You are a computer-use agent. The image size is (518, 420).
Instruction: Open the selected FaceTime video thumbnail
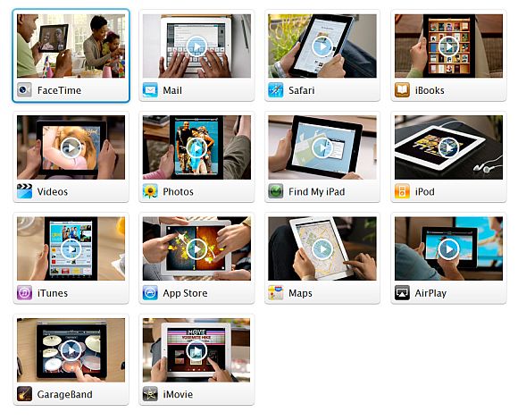point(71,46)
